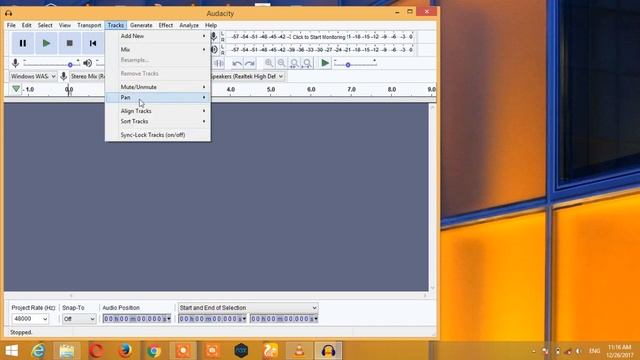Viewport: 640px width, 360px height.
Task: Open the Effect menu
Action: point(166,25)
